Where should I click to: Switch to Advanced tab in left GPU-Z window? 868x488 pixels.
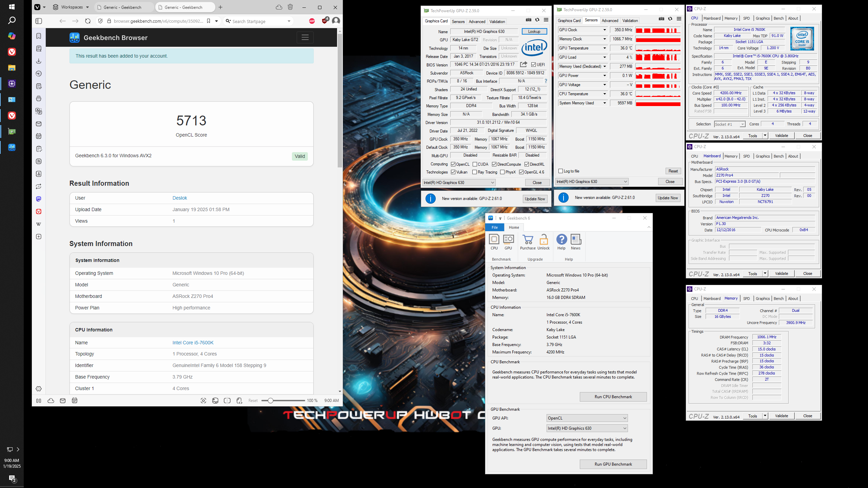[477, 21]
